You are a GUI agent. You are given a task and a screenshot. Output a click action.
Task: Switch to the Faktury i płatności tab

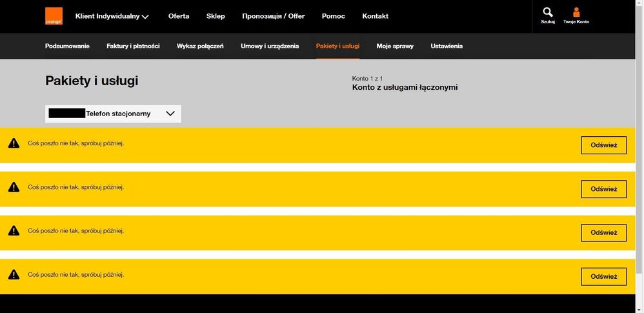133,46
